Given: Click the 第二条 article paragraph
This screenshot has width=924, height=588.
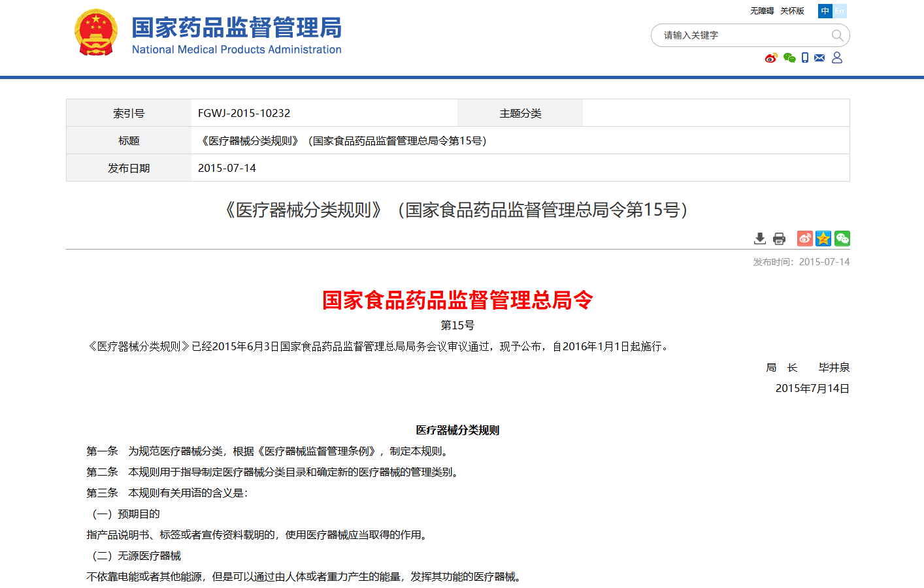Looking at the screenshot, I should coord(274,472).
